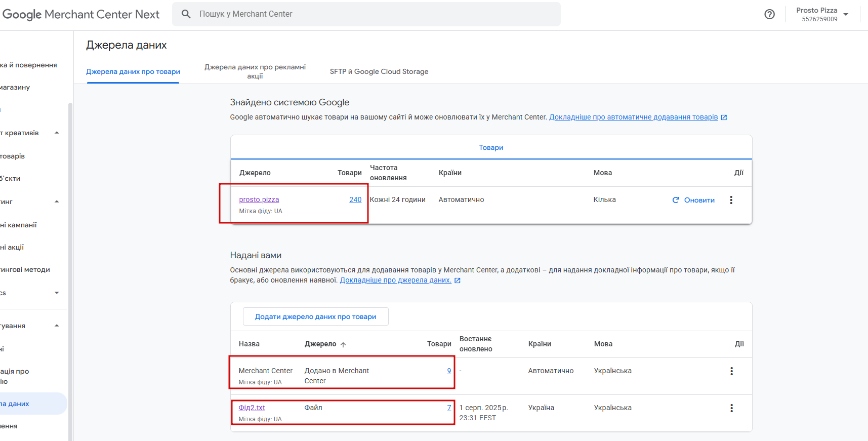Image resolution: width=868 pixels, height=441 pixels.
Task: Click the 240 products count link
Action: (355, 199)
